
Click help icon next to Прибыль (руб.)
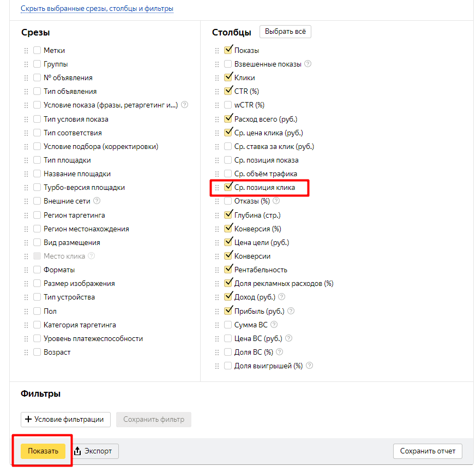click(x=291, y=311)
